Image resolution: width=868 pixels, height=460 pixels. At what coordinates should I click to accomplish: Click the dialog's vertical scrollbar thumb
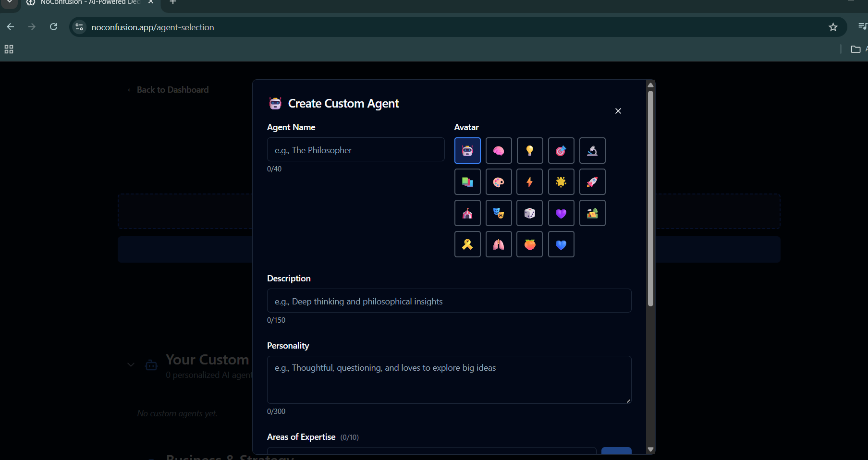(651, 198)
